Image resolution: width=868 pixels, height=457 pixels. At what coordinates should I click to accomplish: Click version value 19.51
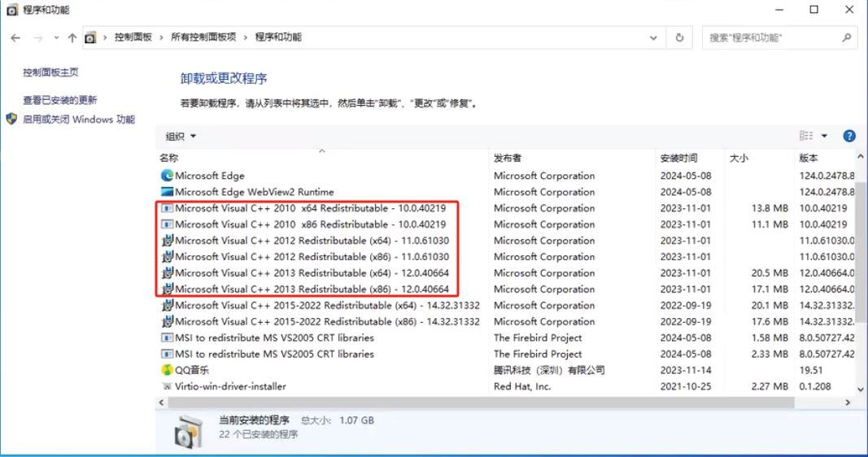810,370
